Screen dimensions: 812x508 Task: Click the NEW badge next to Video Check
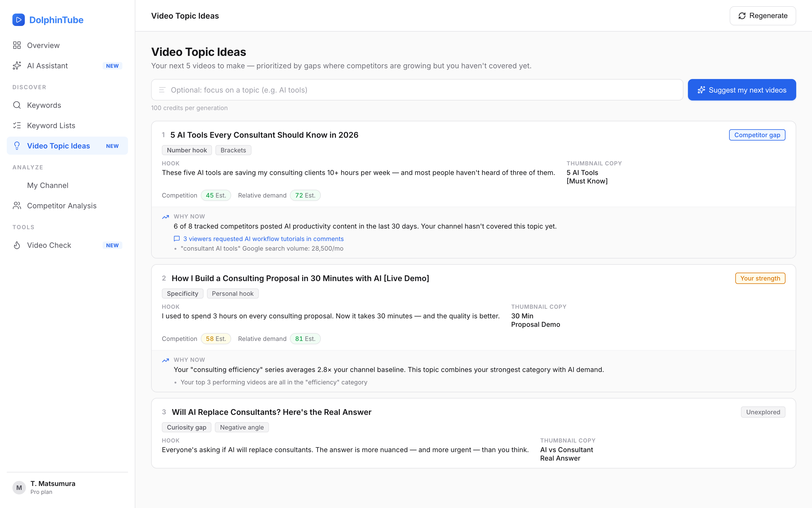(x=112, y=245)
